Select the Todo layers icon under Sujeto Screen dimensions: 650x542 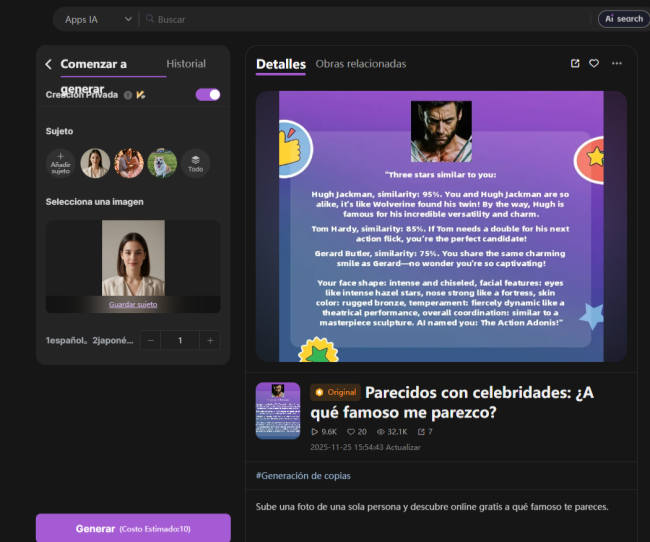tap(195, 163)
